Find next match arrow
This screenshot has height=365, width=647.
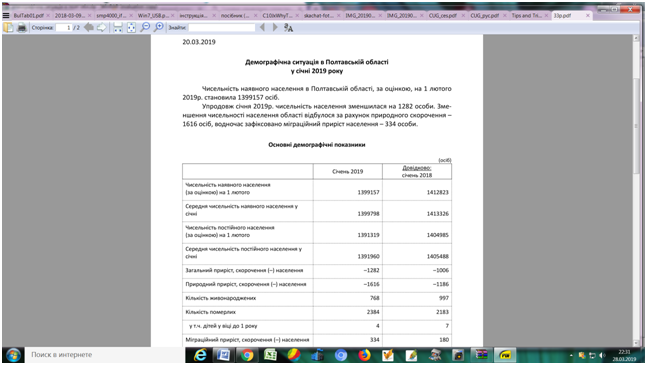click(275, 28)
